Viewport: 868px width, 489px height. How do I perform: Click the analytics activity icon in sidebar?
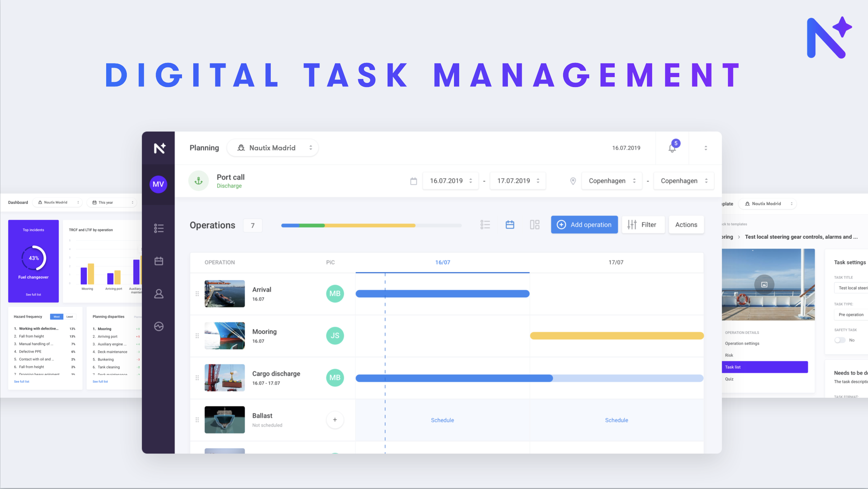(158, 326)
